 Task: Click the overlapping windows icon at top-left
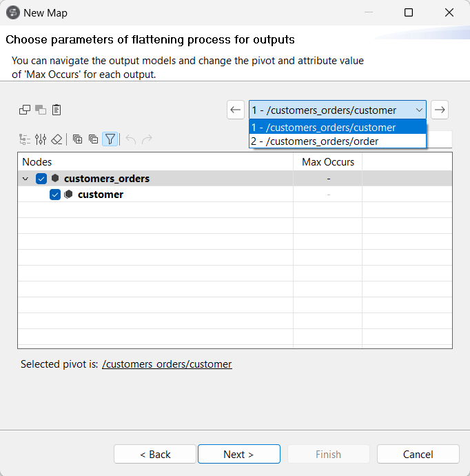[x=25, y=110]
